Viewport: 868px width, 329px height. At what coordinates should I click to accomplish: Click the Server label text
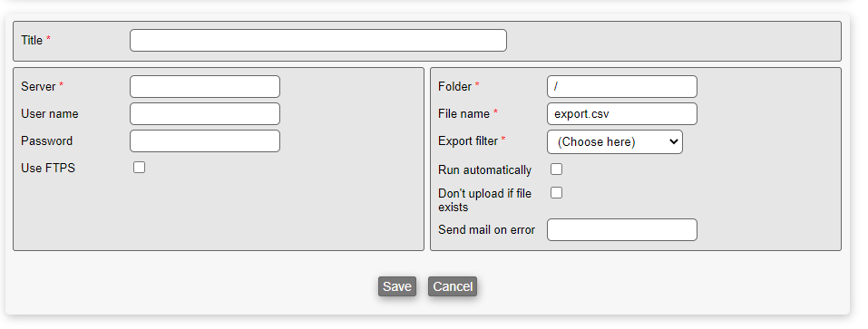click(x=39, y=87)
